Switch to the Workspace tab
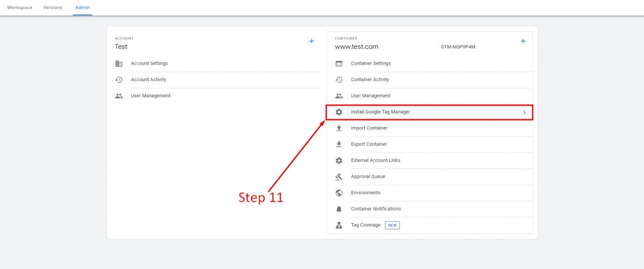The width and height of the screenshot is (644, 269). (19, 8)
